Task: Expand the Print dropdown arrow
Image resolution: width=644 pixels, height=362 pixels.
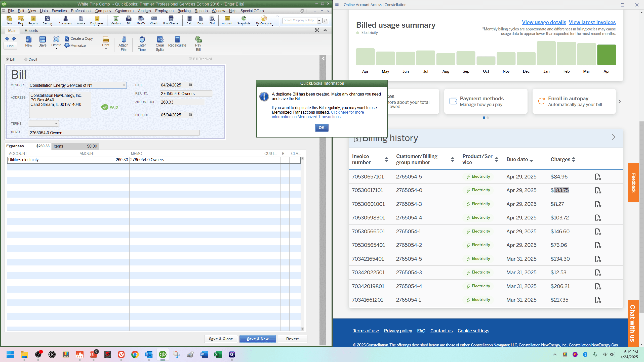Action: point(106,49)
